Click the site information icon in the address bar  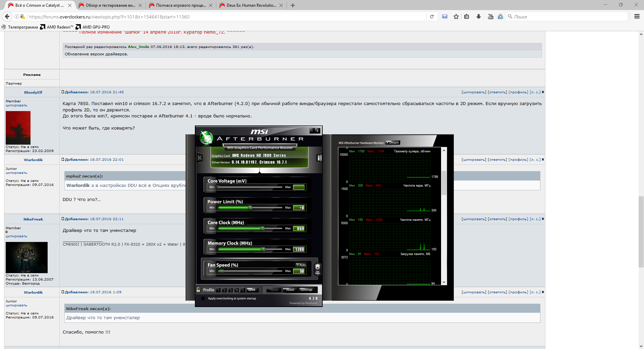[x=17, y=16]
